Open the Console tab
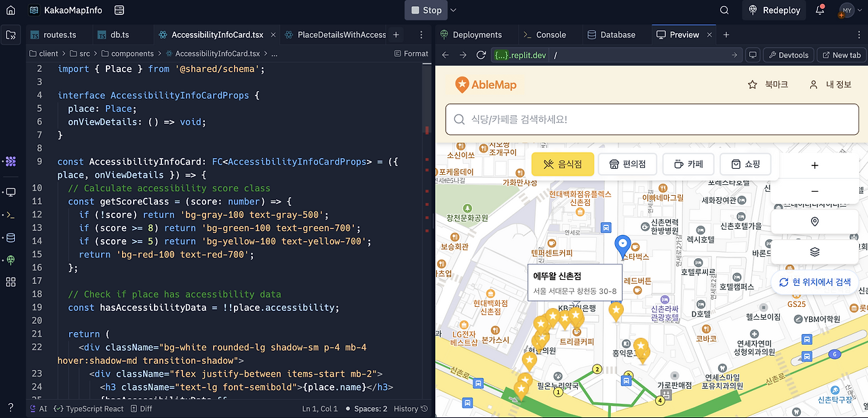This screenshot has height=418, width=868. pos(545,35)
